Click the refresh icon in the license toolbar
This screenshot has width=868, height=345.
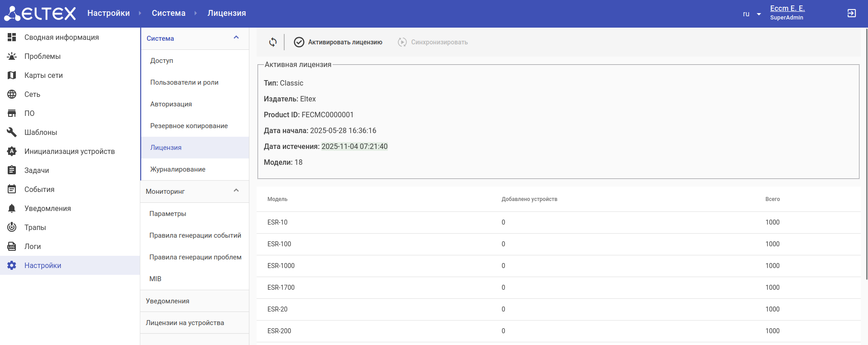(273, 42)
